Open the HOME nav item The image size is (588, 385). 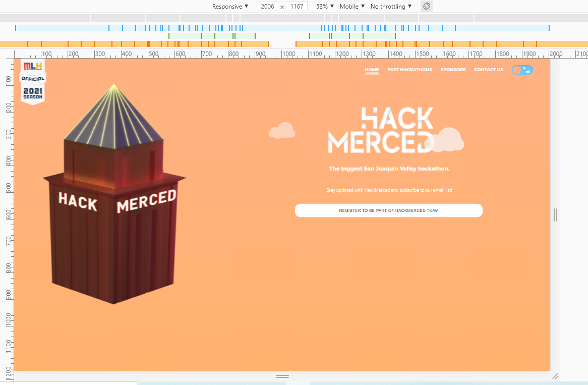point(372,70)
